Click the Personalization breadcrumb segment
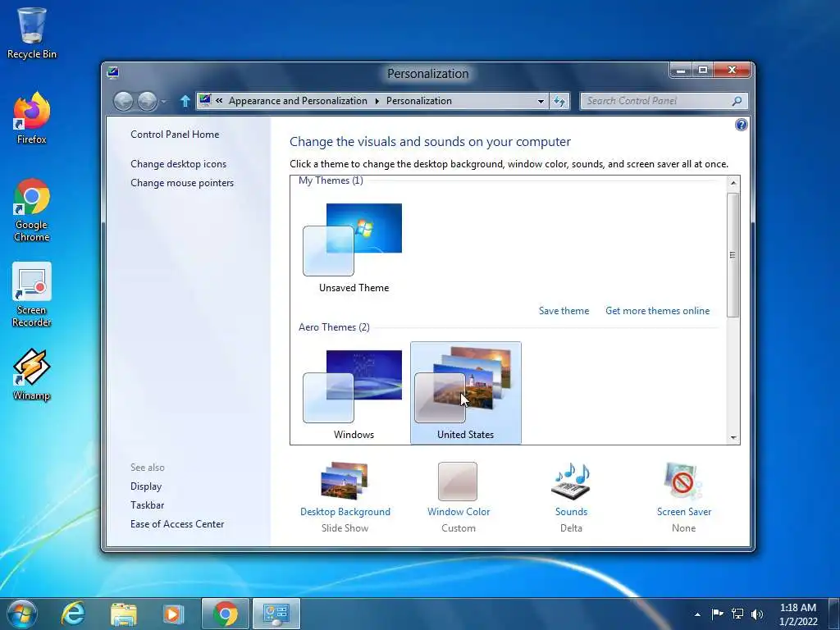Viewport: 840px width, 630px height. [419, 101]
